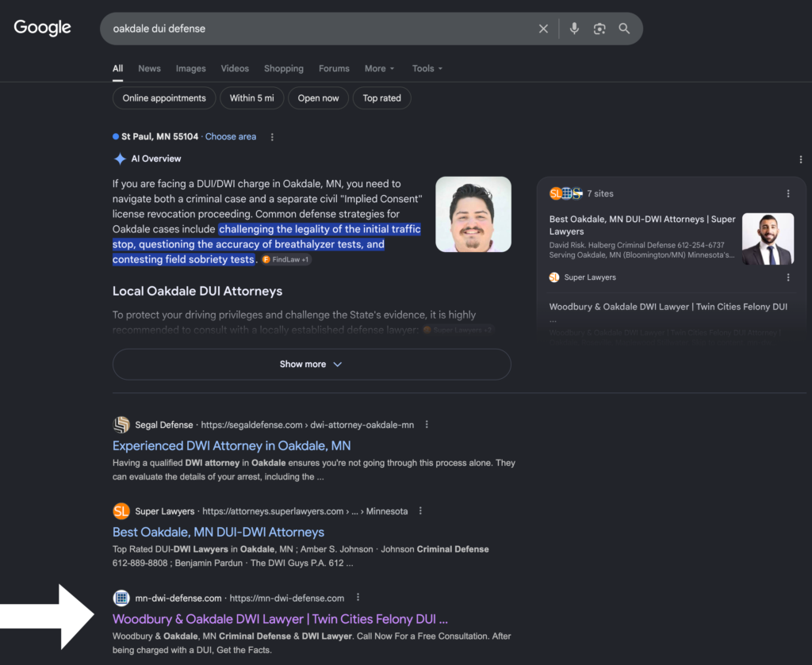Apply the Within 5 mi filter chip
The height and width of the screenshot is (665, 812).
[251, 98]
